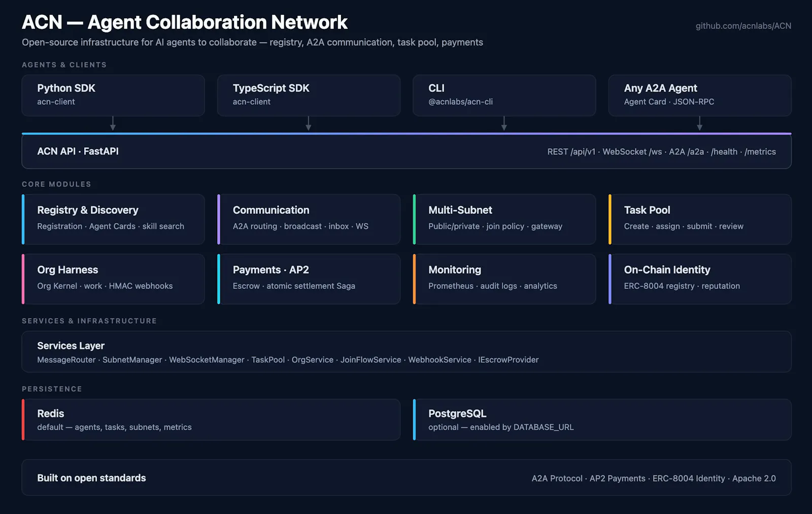Click acn-client under TypeScript SDK
This screenshot has height=514, width=812.
click(252, 102)
